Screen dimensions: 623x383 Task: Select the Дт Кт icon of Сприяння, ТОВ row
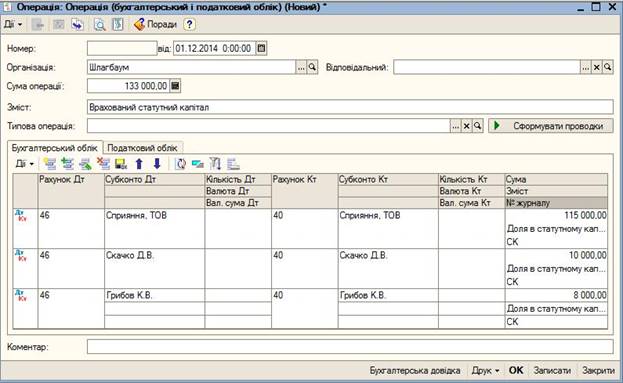(x=21, y=216)
